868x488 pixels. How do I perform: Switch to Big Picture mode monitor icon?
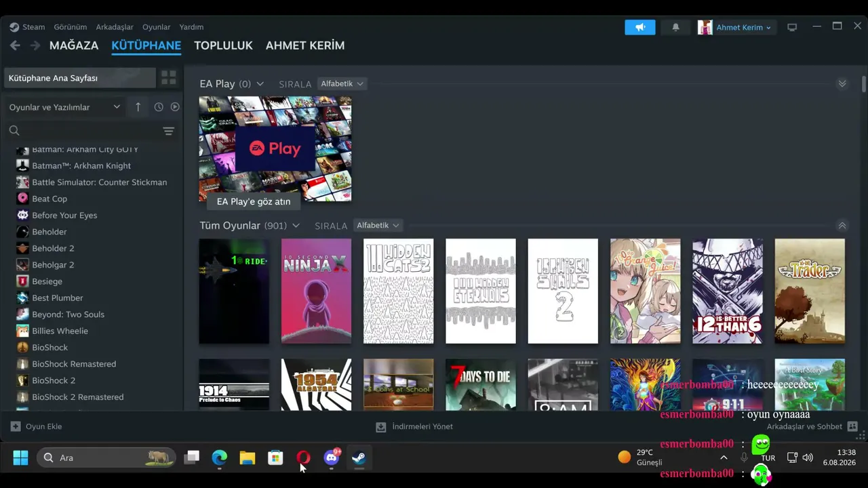[792, 27]
